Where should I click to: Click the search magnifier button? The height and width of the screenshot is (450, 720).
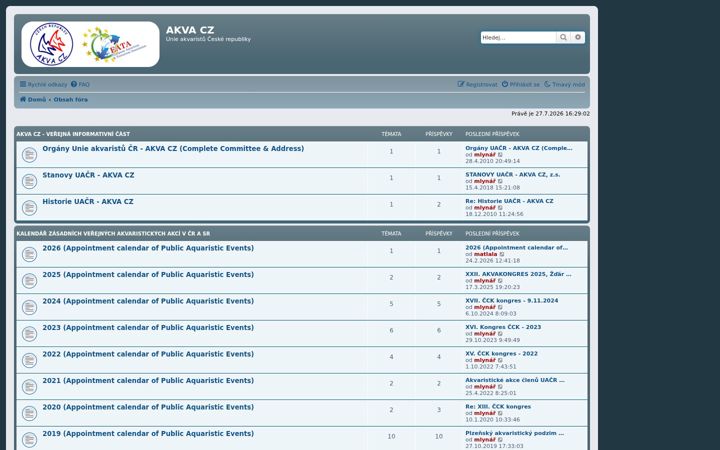point(563,37)
